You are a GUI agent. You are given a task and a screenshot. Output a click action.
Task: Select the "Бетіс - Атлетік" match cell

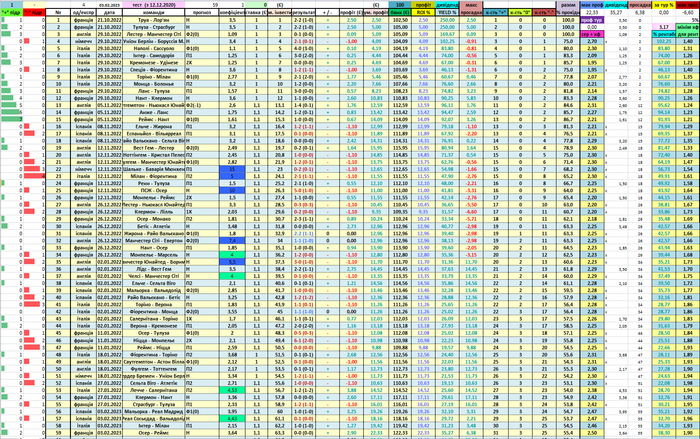[x=154, y=226]
